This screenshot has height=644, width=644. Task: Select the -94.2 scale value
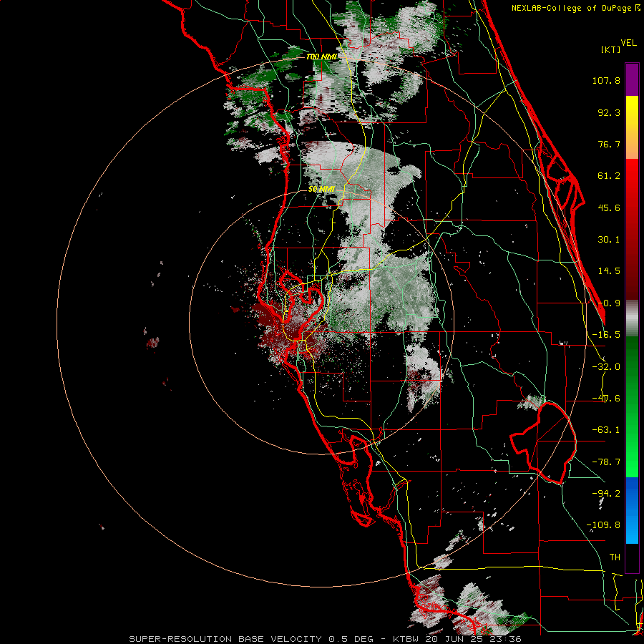coord(606,493)
